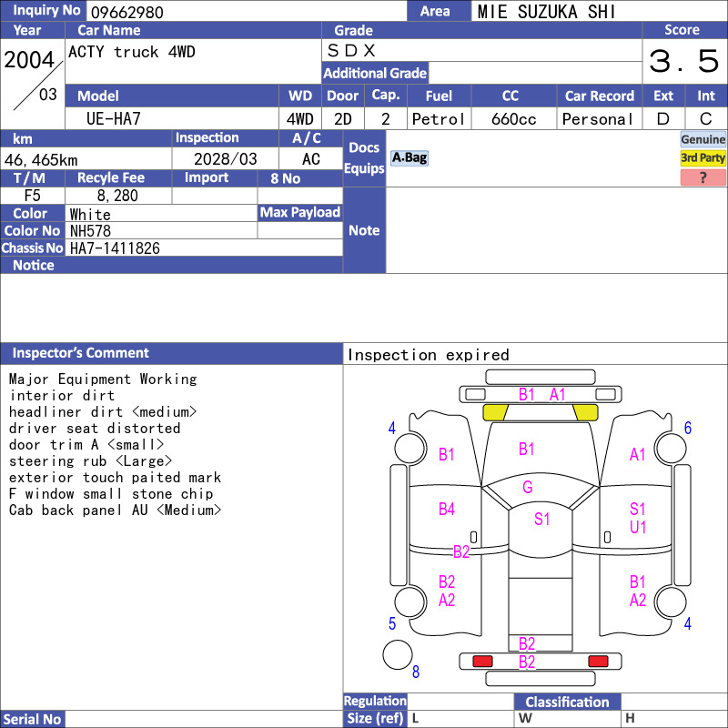
Task: Click the transmission value F5
Action: (x=33, y=196)
